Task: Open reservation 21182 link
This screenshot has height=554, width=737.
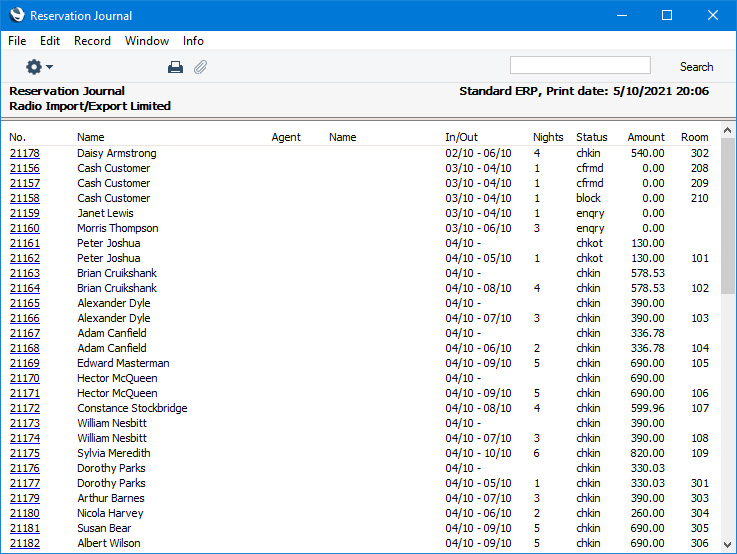Action: coord(25,543)
